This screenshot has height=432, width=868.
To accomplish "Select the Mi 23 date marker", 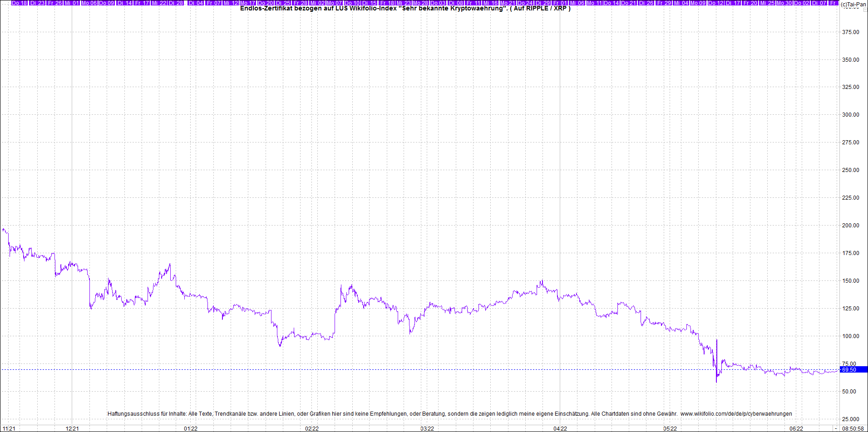I will (404, 3).
